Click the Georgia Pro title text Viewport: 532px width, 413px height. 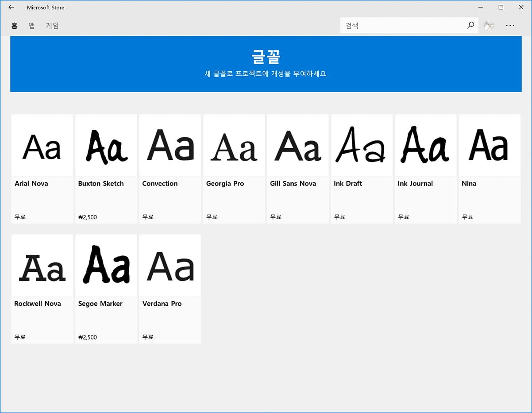(x=225, y=184)
